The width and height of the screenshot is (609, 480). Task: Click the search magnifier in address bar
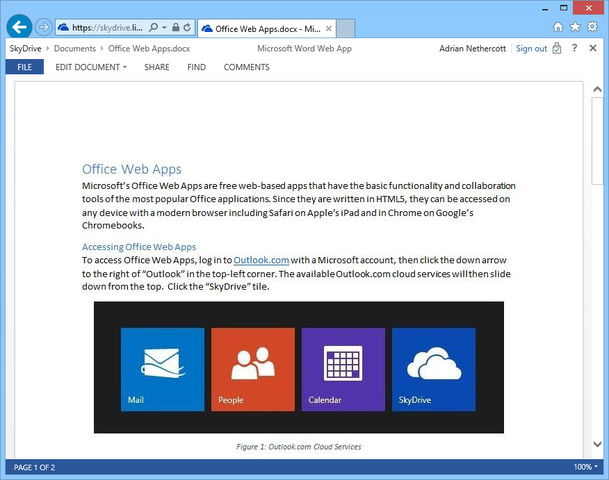pos(153,27)
